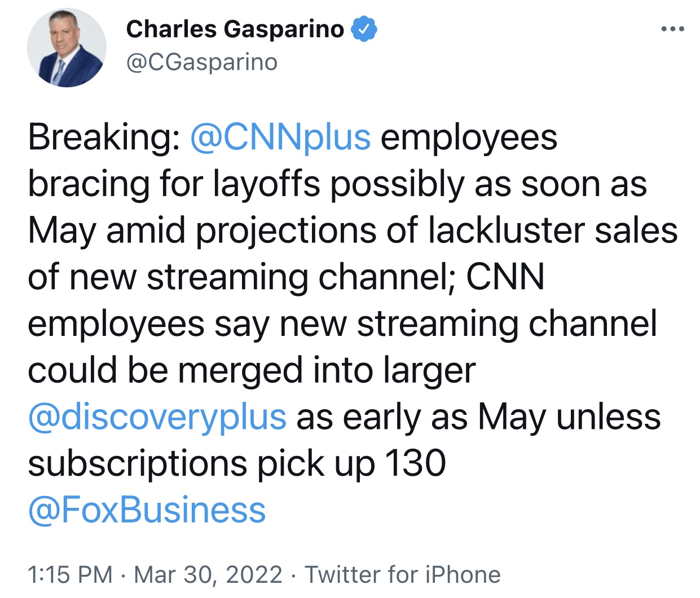Click the word "subscriptions" in the tweet

[x=137, y=464]
